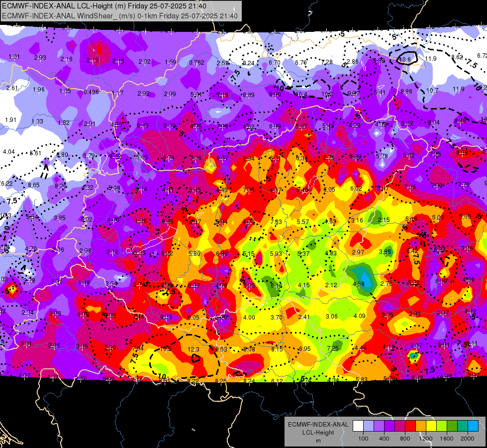
Task: Click the value '2.93' on the map
Action: point(40,58)
